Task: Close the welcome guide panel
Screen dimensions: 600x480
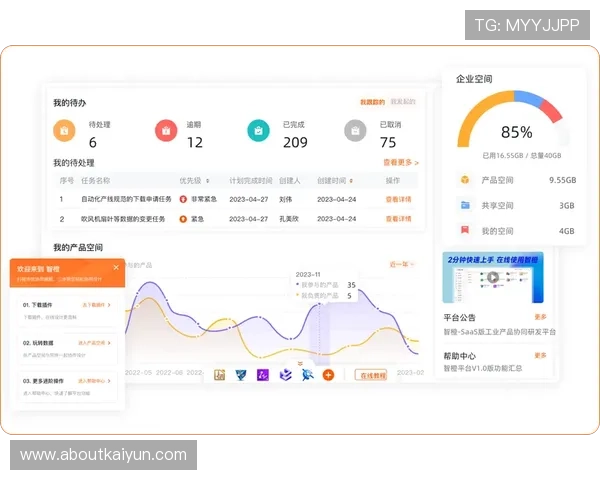Action: click(116, 268)
